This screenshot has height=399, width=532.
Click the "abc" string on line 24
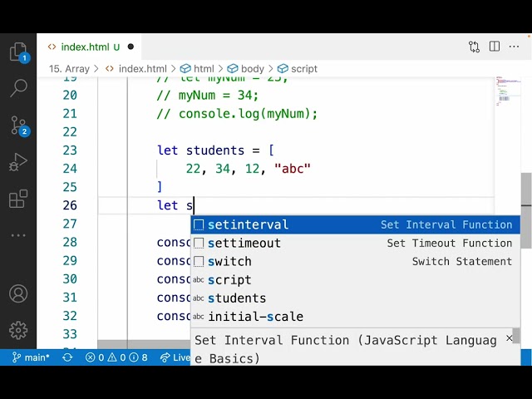(293, 168)
